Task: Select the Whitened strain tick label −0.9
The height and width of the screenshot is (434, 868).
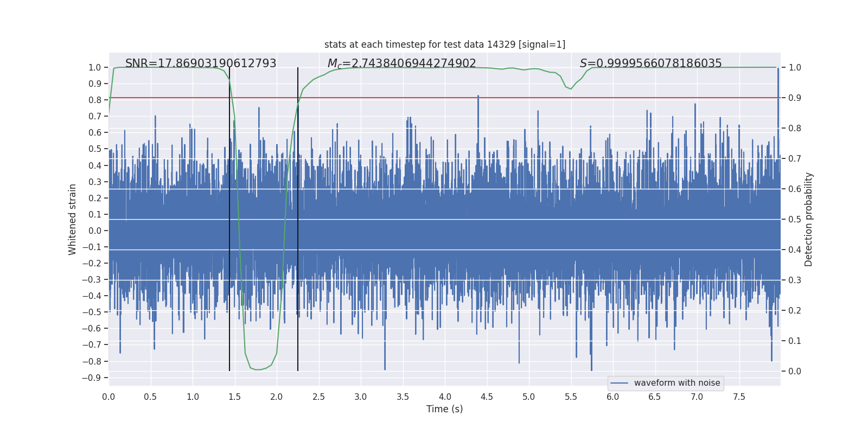Action: [x=92, y=378]
